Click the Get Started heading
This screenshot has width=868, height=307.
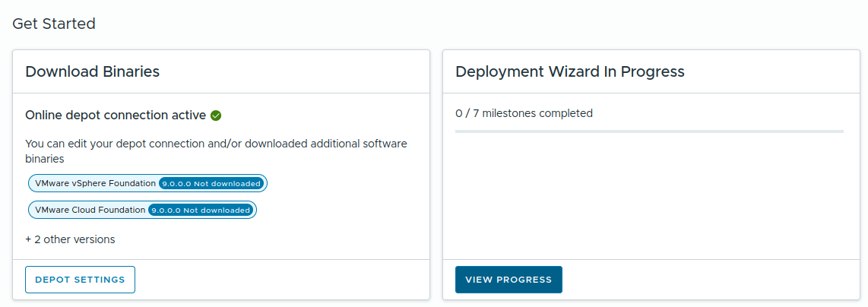coord(54,24)
